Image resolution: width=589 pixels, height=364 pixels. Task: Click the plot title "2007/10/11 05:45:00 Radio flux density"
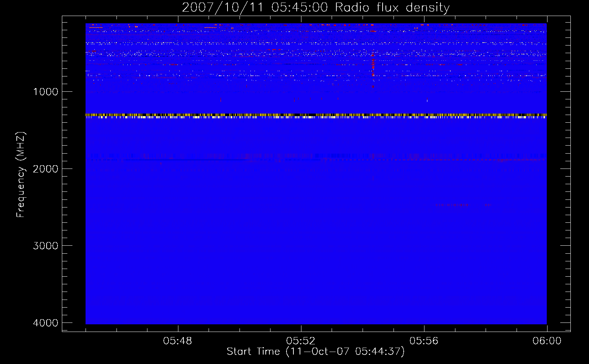[x=316, y=7]
